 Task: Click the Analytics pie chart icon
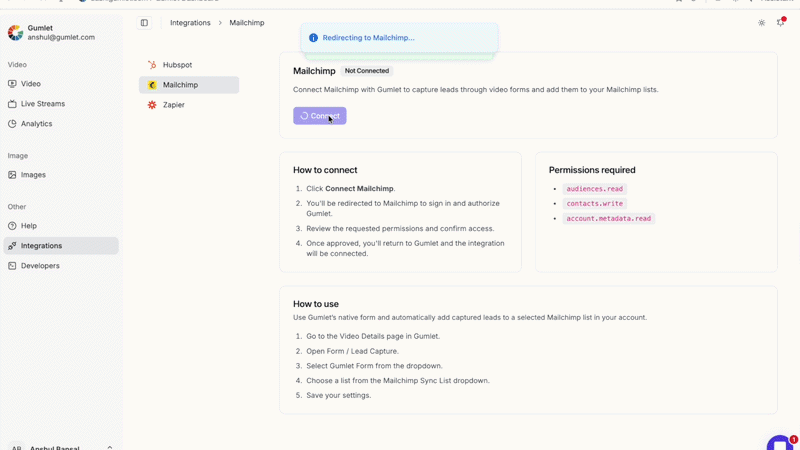pyautogui.click(x=12, y=123)
